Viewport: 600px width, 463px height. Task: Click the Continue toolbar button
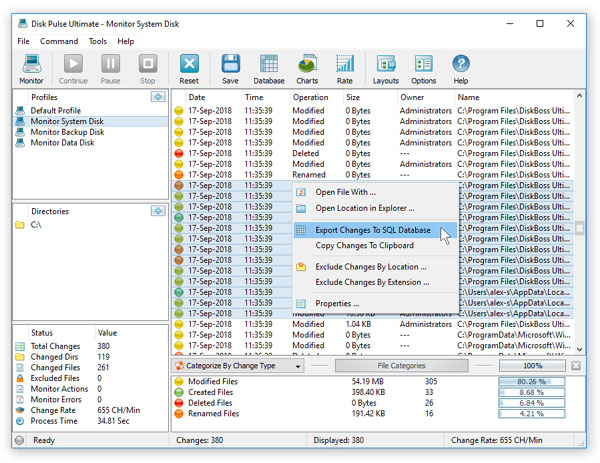point(73,69)
